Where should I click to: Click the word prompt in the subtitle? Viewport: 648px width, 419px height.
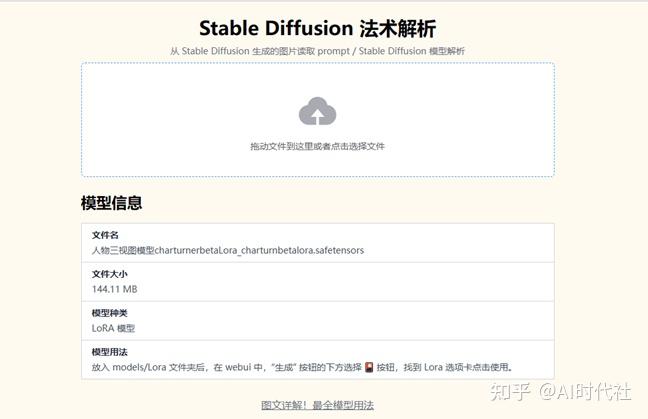pyautogui.click(x=333, y=51)
